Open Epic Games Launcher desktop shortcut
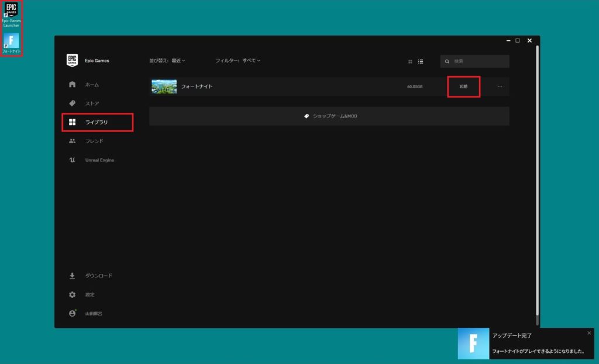Image resolution: width=599 pixels, height=364 pixels. [11, 15]
